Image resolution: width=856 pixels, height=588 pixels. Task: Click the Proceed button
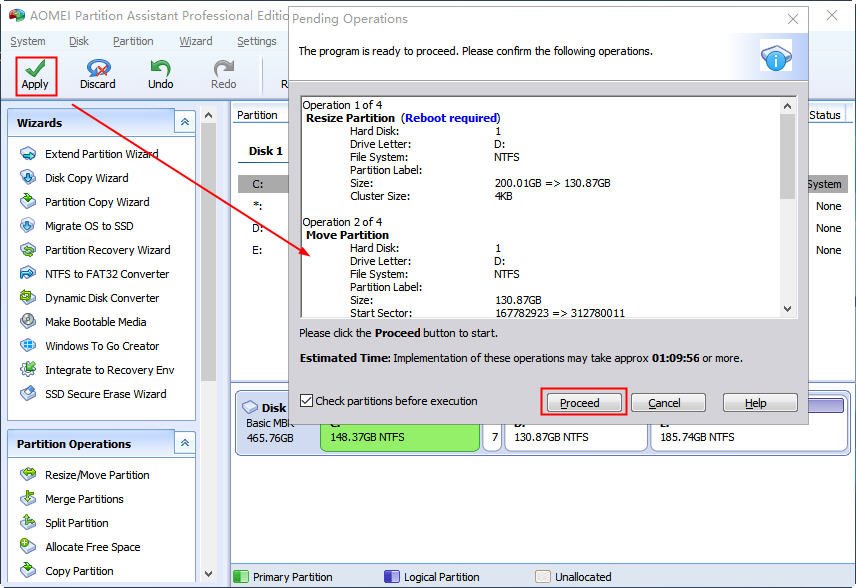pos(582,403)
